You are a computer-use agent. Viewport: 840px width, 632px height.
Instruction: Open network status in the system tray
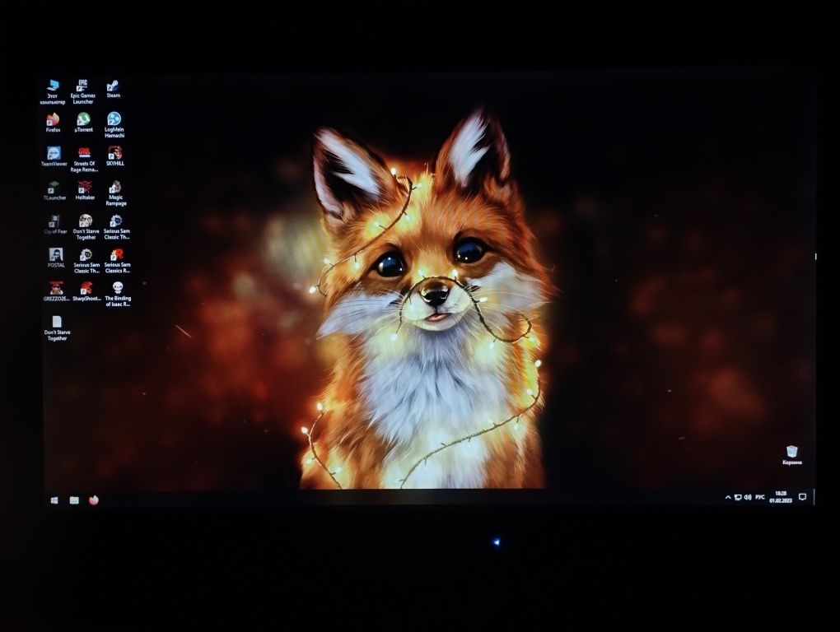(738, 498)
